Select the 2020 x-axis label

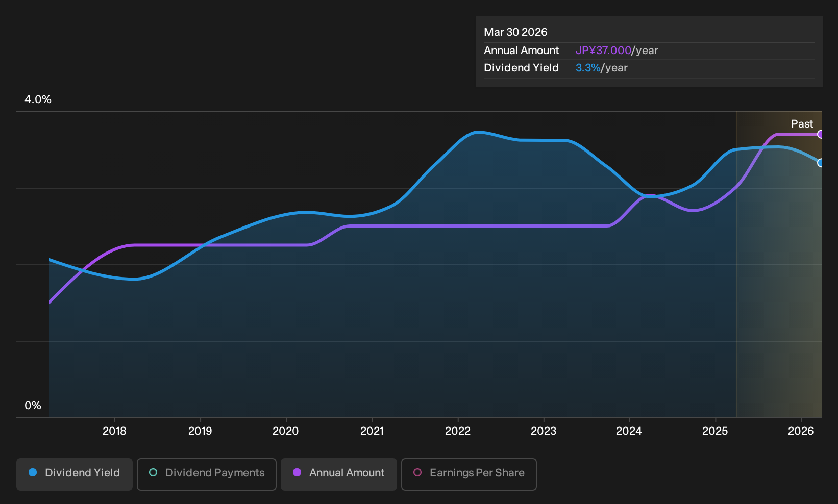coord(286,431)
